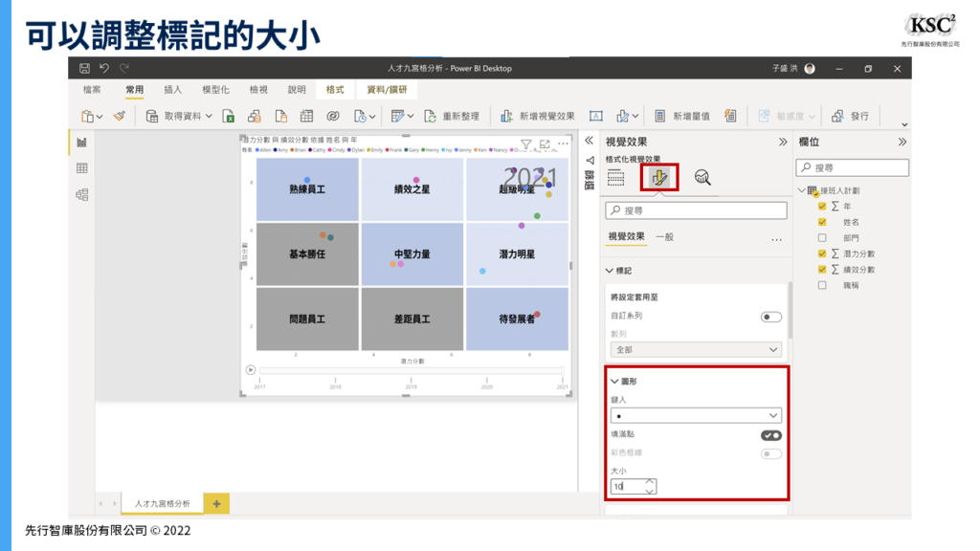
Task: Click the user account avatar
Action: point(810,69)
